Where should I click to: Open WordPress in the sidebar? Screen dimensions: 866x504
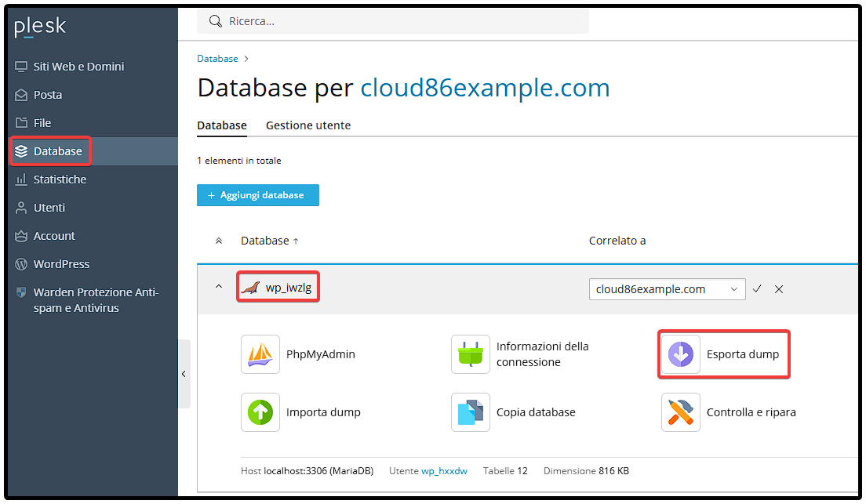pos(61,263)
